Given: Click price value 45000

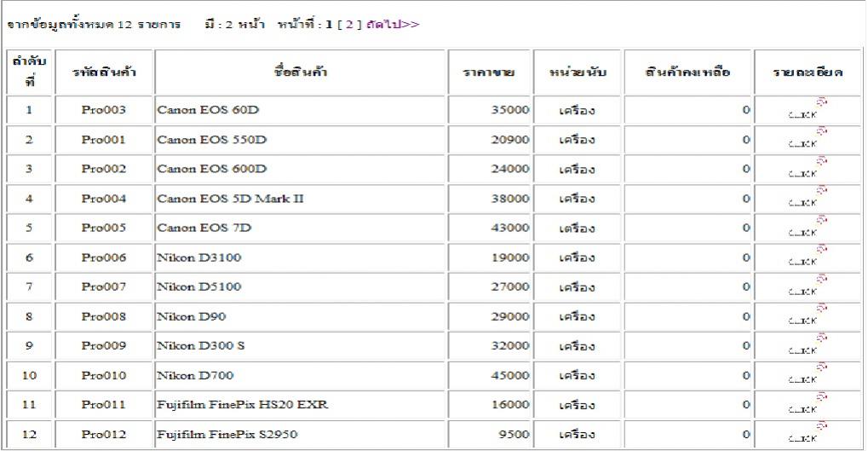Looking at the screenshot, I should [510, 376].
